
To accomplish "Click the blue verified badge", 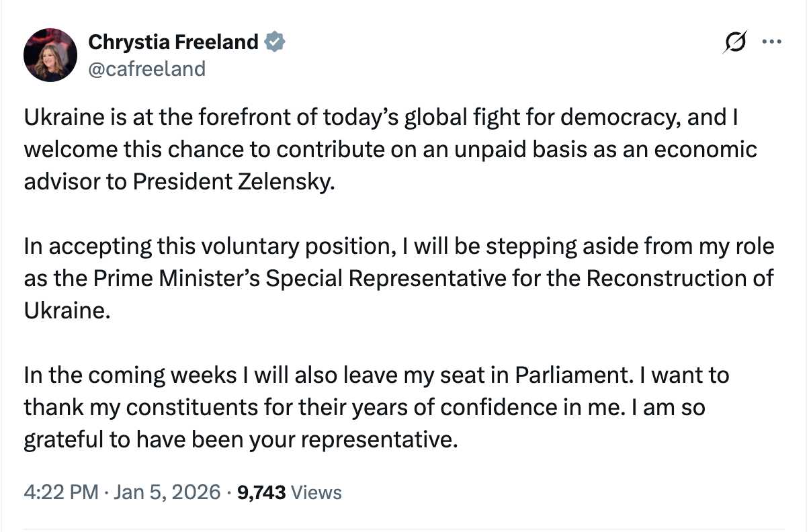I will tap(274, 42).
